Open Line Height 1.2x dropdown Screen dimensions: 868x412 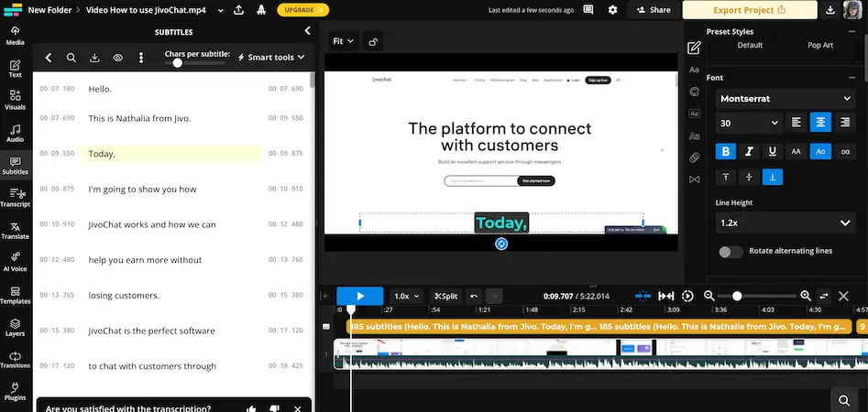786,222
